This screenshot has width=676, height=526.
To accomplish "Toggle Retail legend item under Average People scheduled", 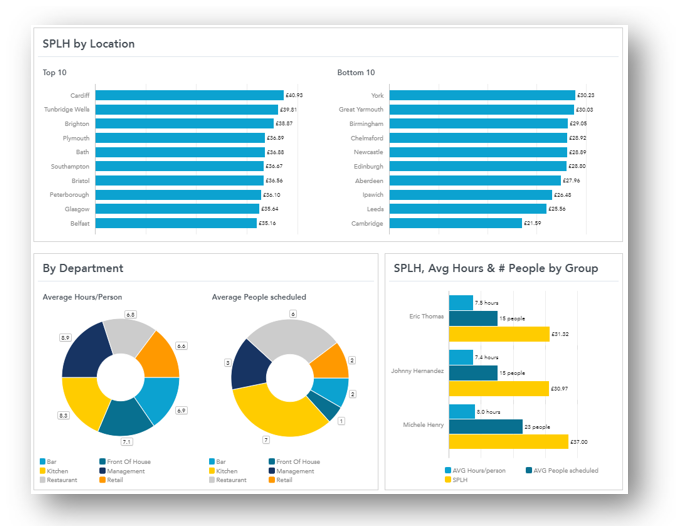I will coord(273,480).
